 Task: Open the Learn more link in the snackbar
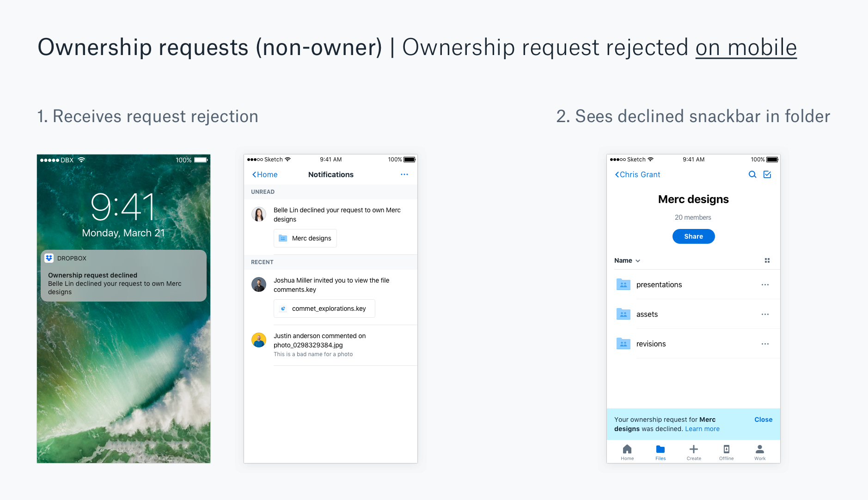tap(702, 429)
